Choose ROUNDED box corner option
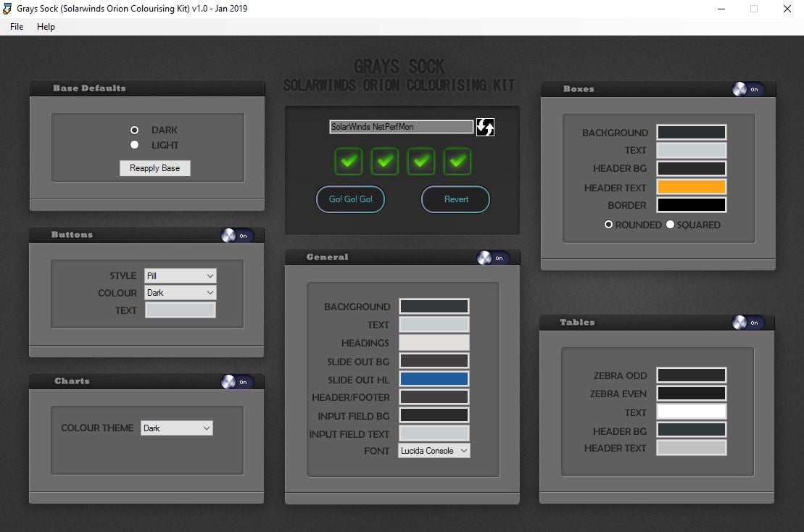Screen dimensions: 804x532 (x=609, y=225)
